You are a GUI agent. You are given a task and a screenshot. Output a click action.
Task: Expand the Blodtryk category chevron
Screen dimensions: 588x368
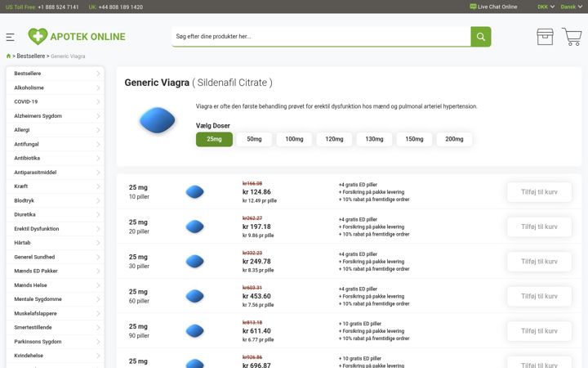pos(98,200)
